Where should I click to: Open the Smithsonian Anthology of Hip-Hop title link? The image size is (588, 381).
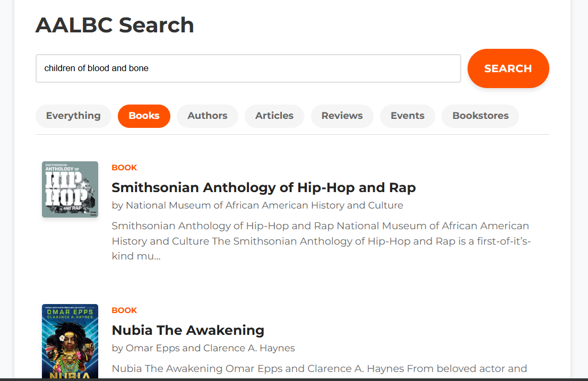tap(264, 187)
